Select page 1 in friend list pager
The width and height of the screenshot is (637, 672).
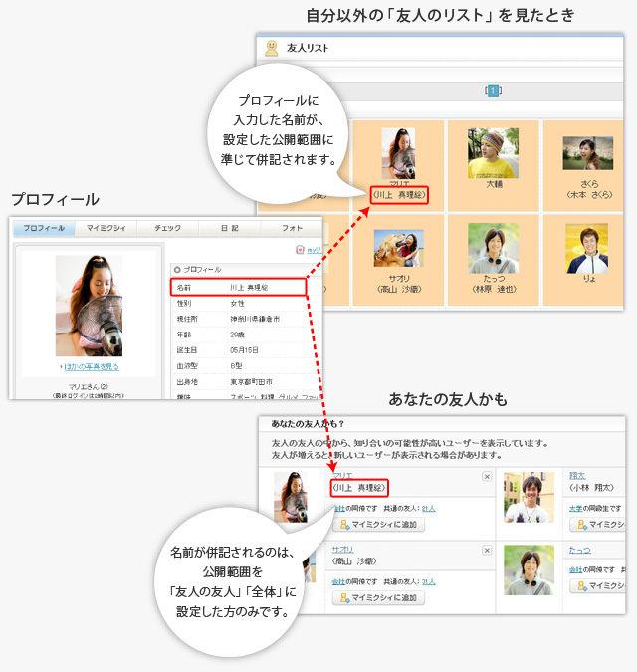[493, 90]
